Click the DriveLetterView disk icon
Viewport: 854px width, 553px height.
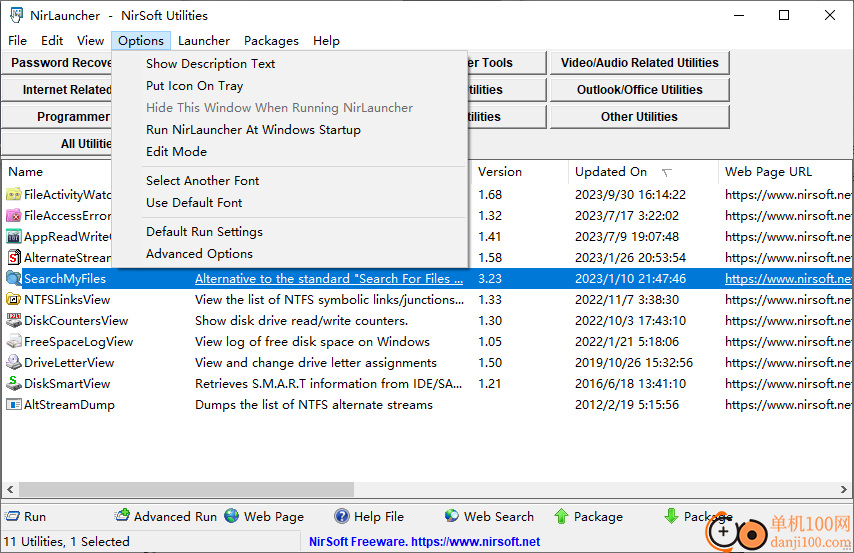coord(14,362)
